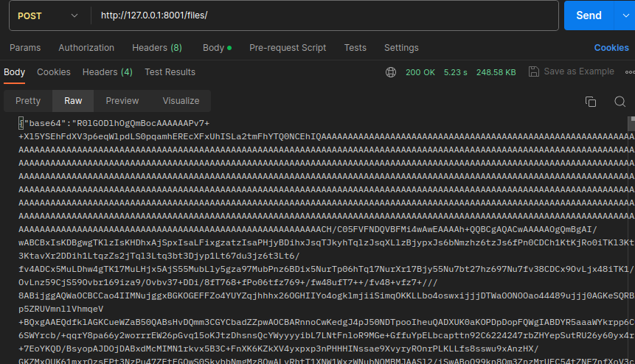Open the POST method dropdown
Viewport: 635px width, 364px height.
[x=47, y=15]
